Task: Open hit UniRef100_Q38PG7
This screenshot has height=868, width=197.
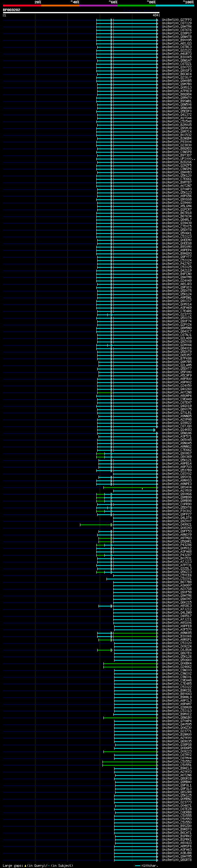Action: pyautogui.click(x=177, y=33)
